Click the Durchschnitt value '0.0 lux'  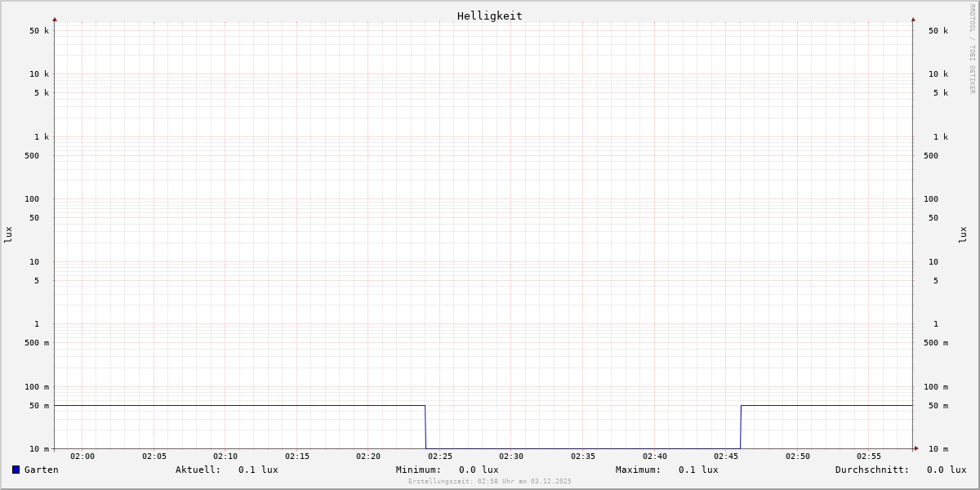947,470
